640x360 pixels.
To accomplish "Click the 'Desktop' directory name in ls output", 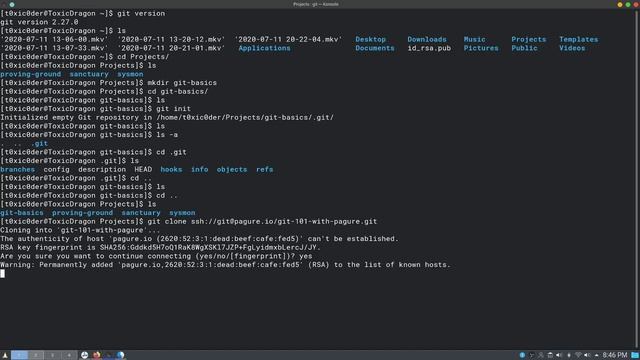I will [370, 40].
